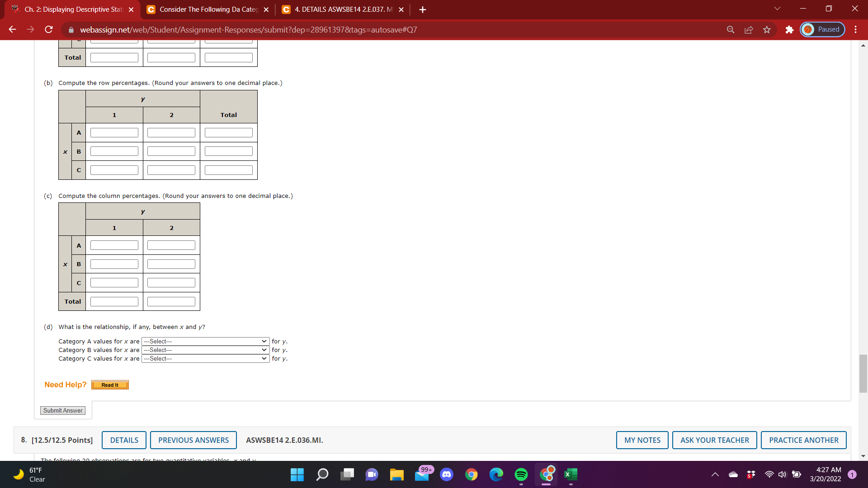This screenshot has width=868, height=488.
Task: Click the share icon in the address bar
Action: point(749,30)
